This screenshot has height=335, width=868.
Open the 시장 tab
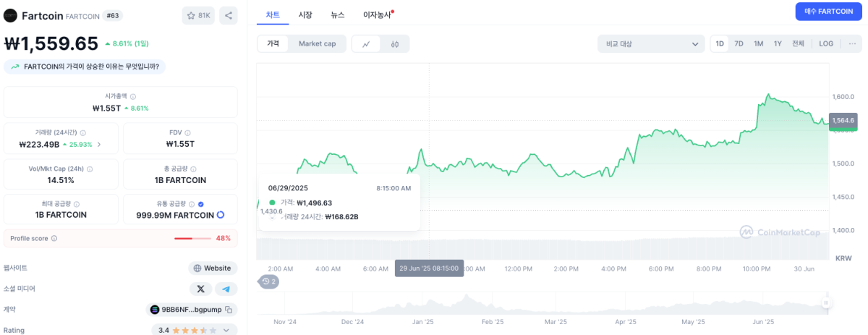click(x=305, y=14)
